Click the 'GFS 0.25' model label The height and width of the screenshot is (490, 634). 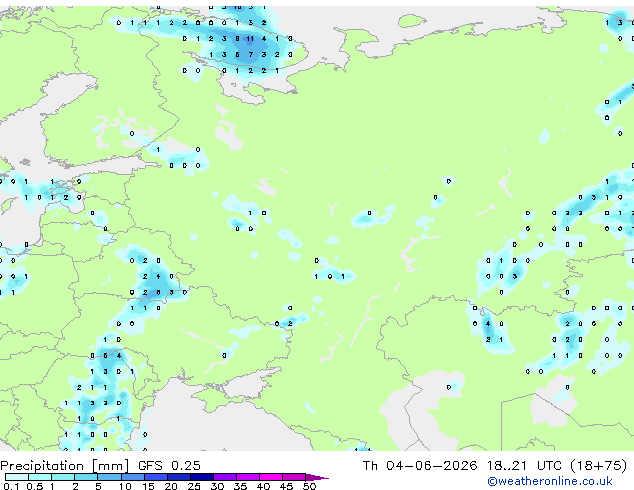pyautogui.click(x=169, y=466)
